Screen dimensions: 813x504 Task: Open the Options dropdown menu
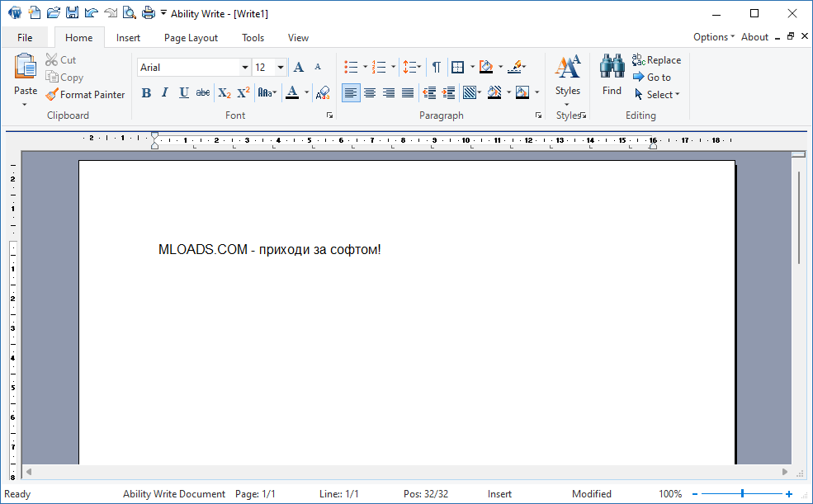(x=714, y=37)
